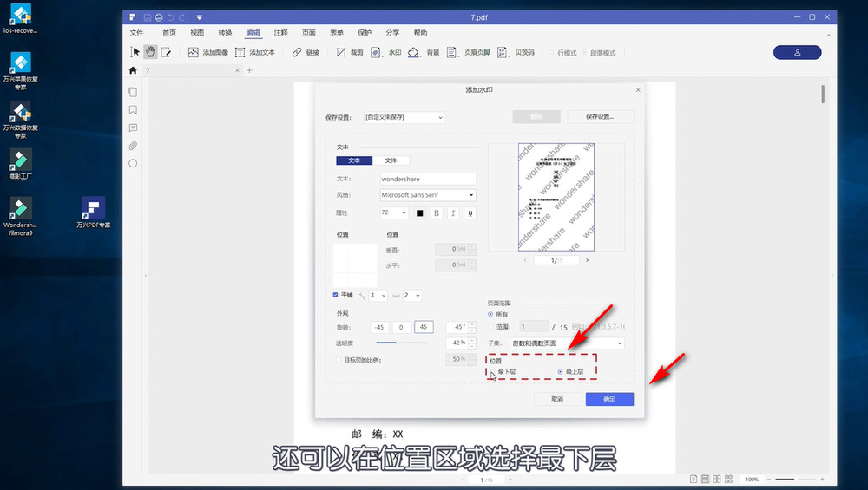Select the 行模式 line mode radio
868x490 pixels.
coord(552,53)
